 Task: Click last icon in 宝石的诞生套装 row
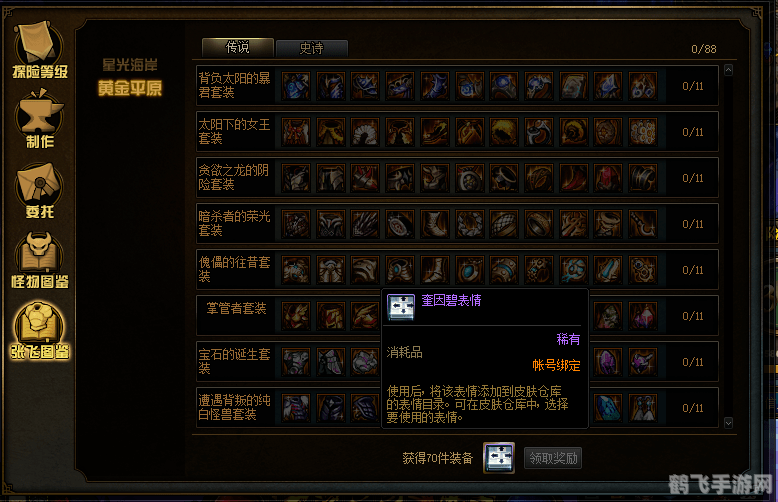click(x=643, y=362)
